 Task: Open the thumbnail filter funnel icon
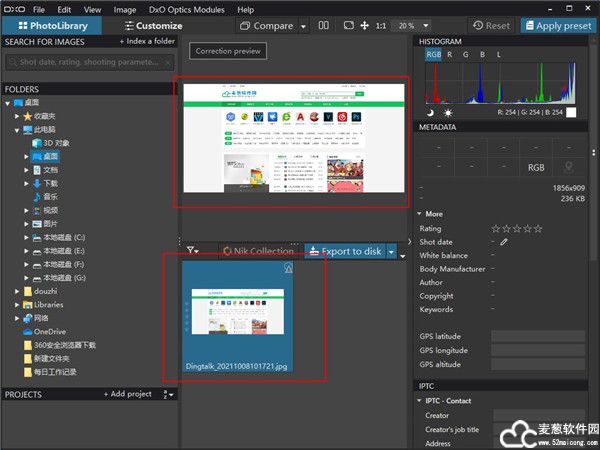click(193, 251)
